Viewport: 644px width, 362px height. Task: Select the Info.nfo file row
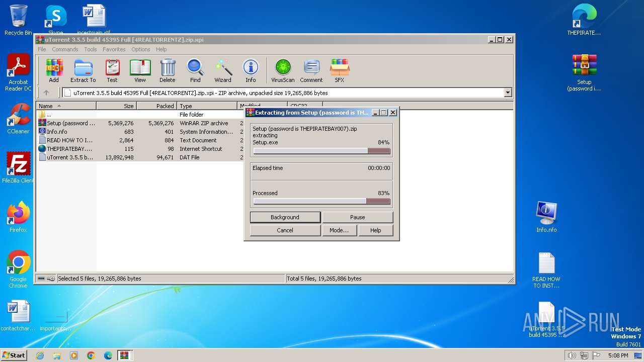click(140, 132)
